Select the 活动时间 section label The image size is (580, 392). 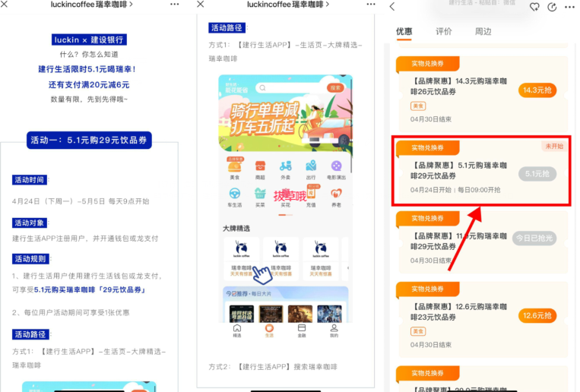point(30,180)
